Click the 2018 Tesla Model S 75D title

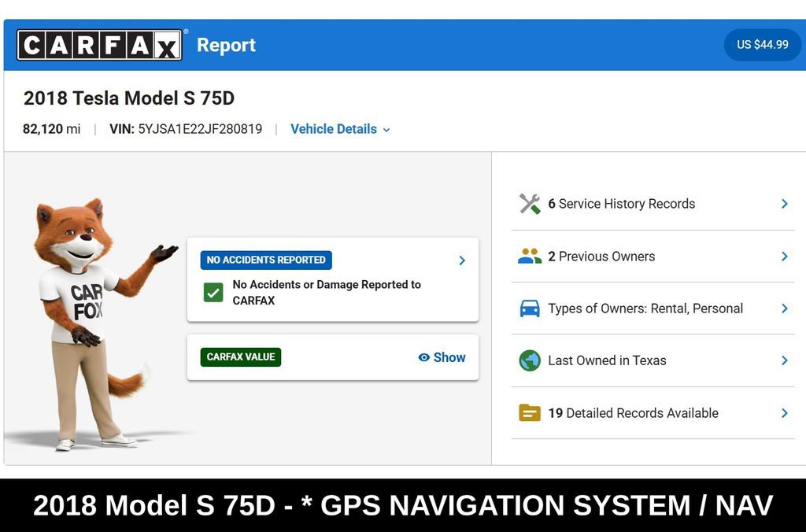[x=129, y=98]
